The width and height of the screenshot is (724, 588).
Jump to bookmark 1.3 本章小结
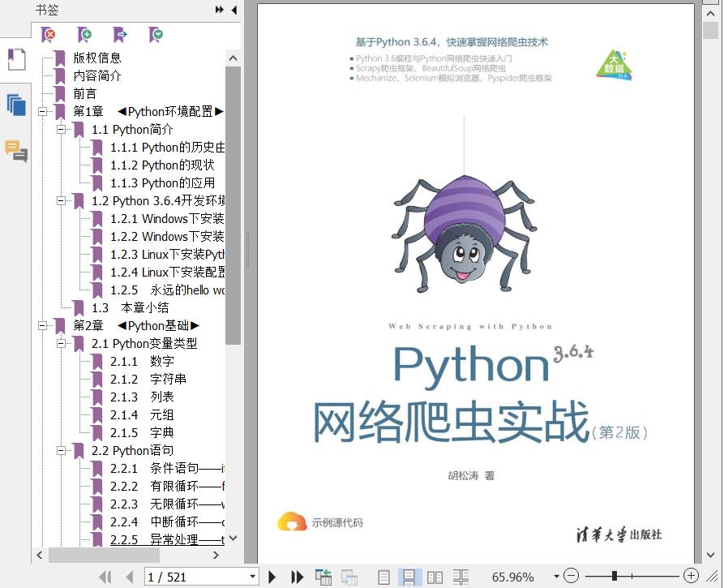coord(131,308)
